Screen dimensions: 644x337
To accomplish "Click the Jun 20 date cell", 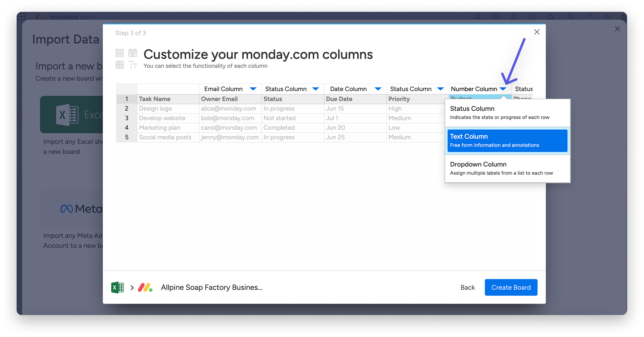I will 355,128.
